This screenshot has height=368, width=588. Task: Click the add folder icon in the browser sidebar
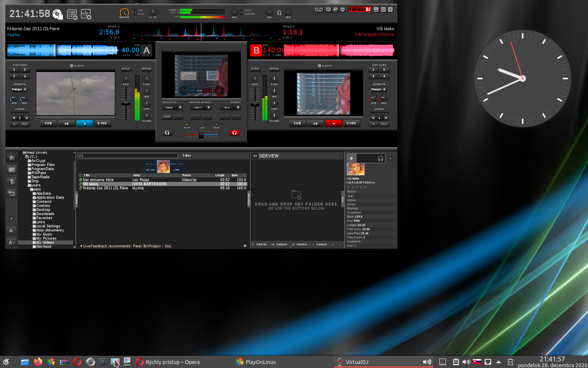click(x=11, y=169)
